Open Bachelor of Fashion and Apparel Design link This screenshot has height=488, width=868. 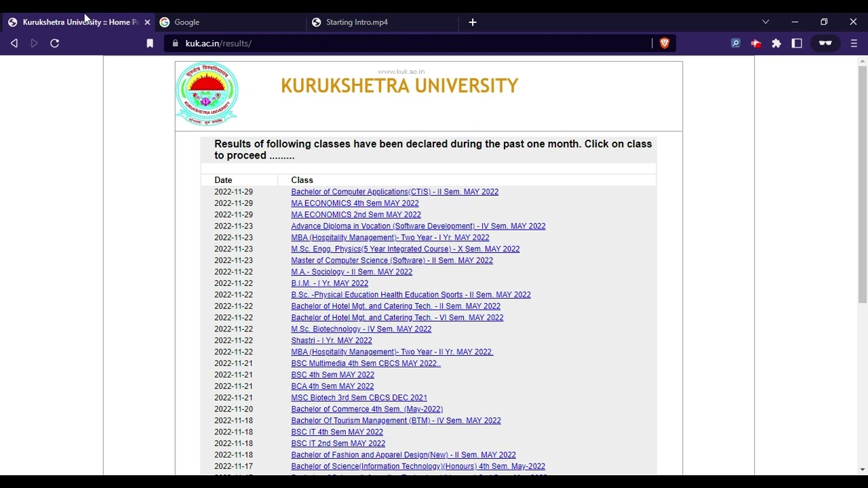tap(403, 455)
